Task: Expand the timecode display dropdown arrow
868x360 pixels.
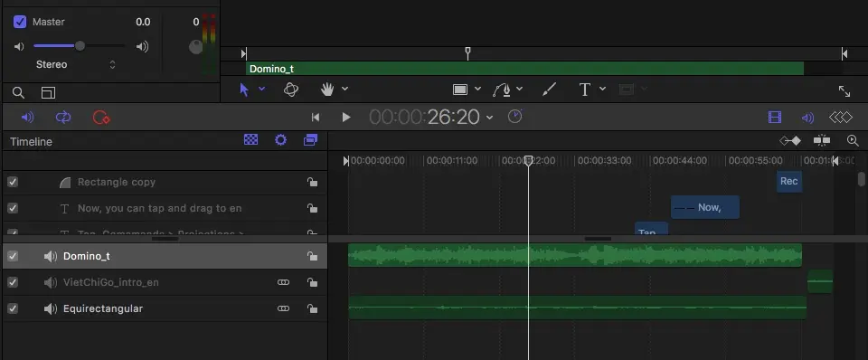Action: tap(489, 118)
